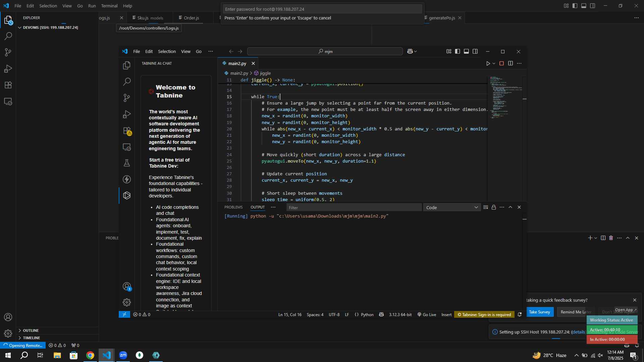Stop the running code with red square

click(x=502, y=63)
